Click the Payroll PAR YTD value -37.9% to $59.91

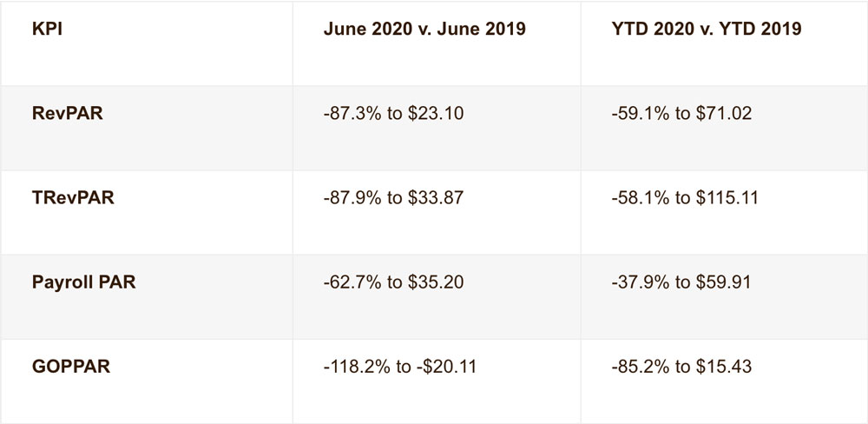coord(682,282)
